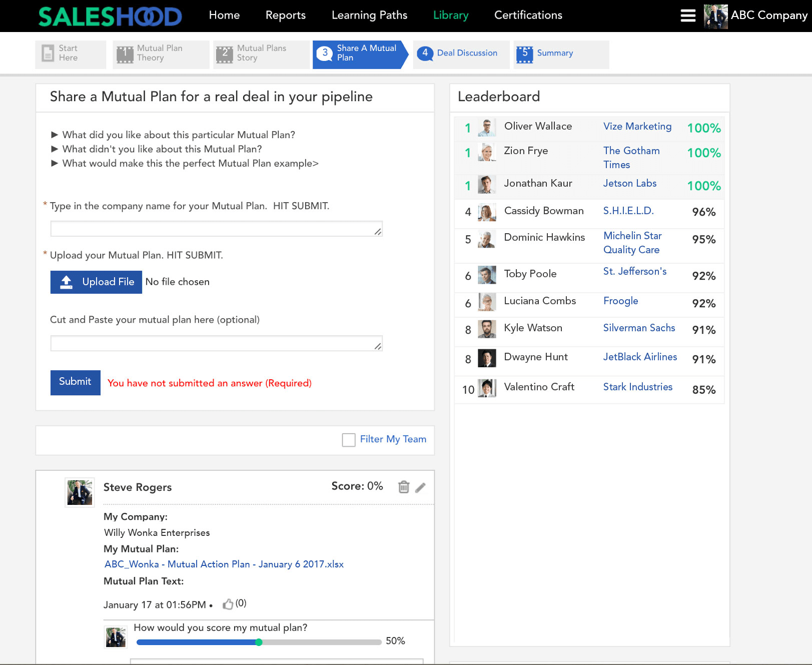Click Oliver Wallace's leaderboard avatar
The image size is (812, 665).
pos(487,127)
